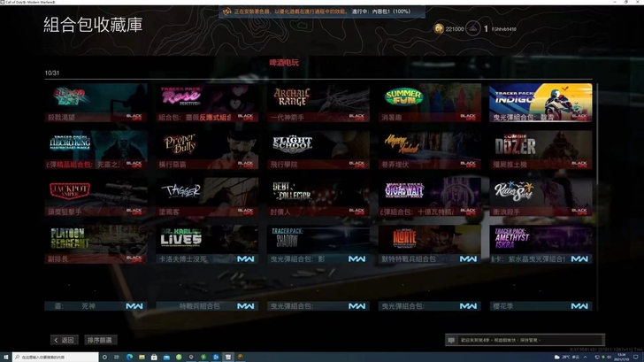644x362 pixels.
Task: Open Task View on taskbar
Action: click(x=117, y=357)
